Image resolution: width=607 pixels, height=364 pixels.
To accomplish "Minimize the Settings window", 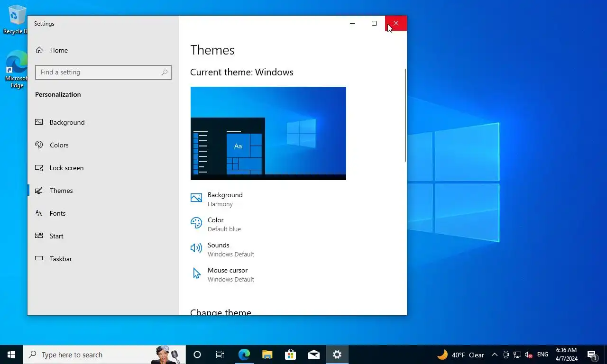I will (x=352, y=23).
